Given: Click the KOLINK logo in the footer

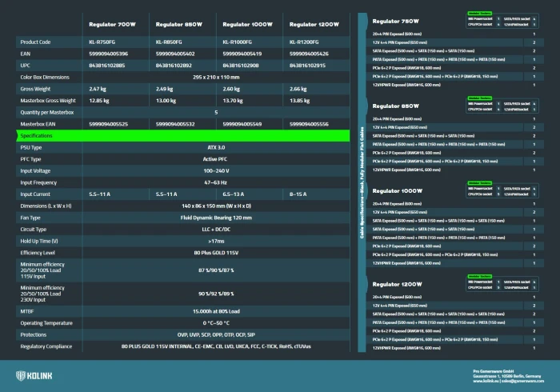Looking at the screenshot, I should [34, 375].
